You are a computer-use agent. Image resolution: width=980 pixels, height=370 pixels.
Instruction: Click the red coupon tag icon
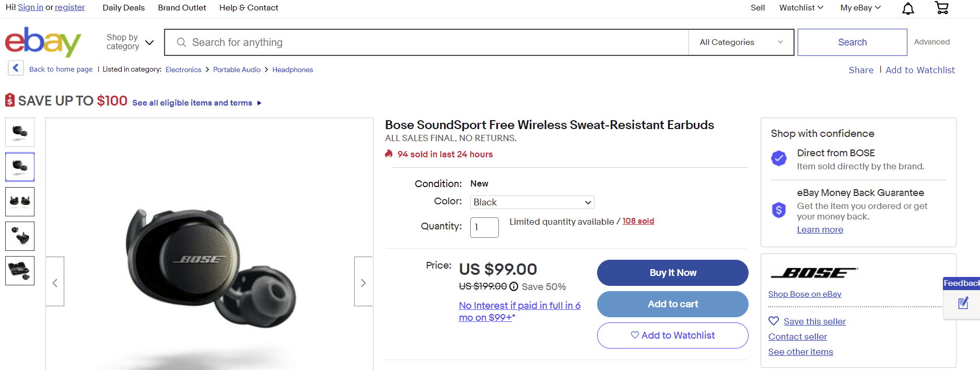[x=10, y=100]
